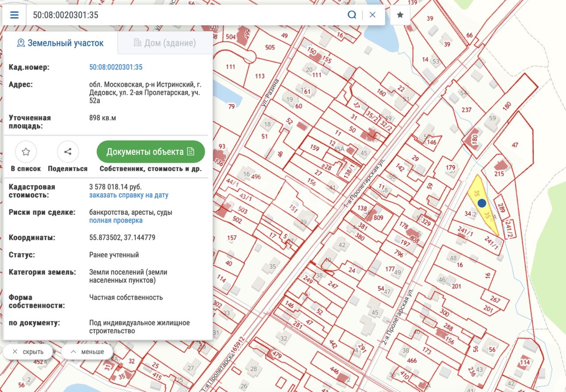Click in the cadastral number search field
The width and height of the screenshot is (566, 392).
pos(186,15)
